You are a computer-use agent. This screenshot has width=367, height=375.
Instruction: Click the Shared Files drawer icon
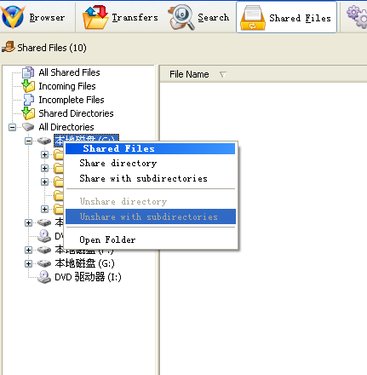click(x=252, y=18)
